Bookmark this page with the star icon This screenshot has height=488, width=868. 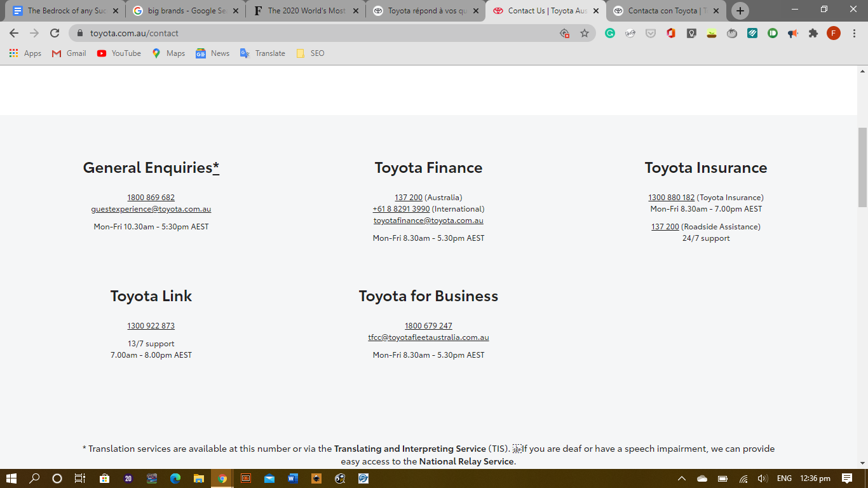(x=585, y=33)
